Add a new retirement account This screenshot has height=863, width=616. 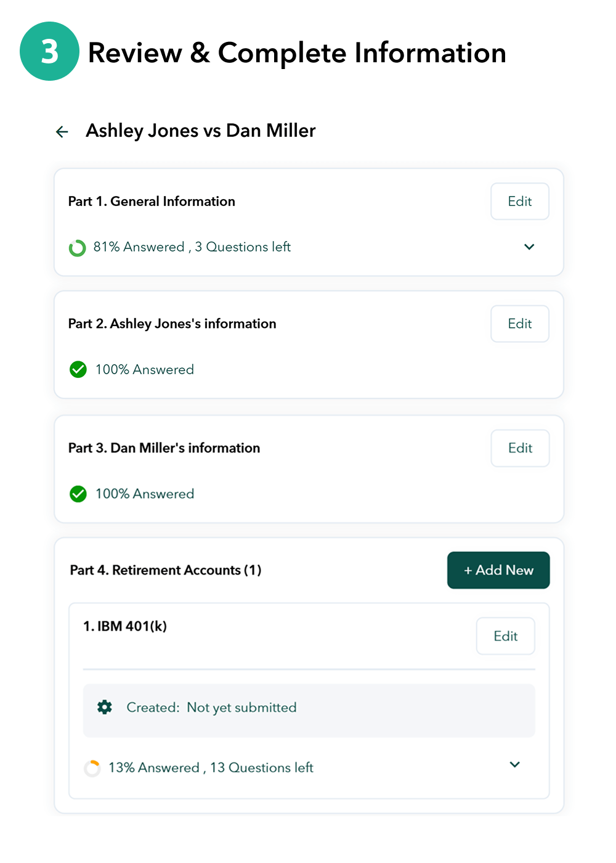click(x=498, y=570)
